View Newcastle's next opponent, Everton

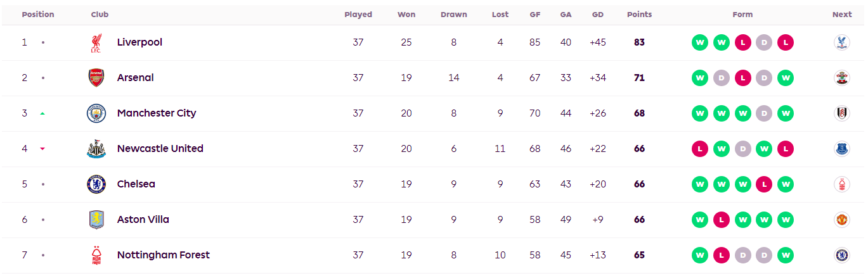pyautogui.click(x=841, y=149)
